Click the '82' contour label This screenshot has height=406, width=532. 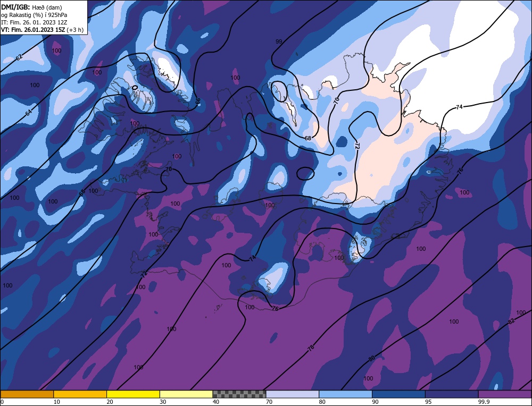[x=512, y=322]
